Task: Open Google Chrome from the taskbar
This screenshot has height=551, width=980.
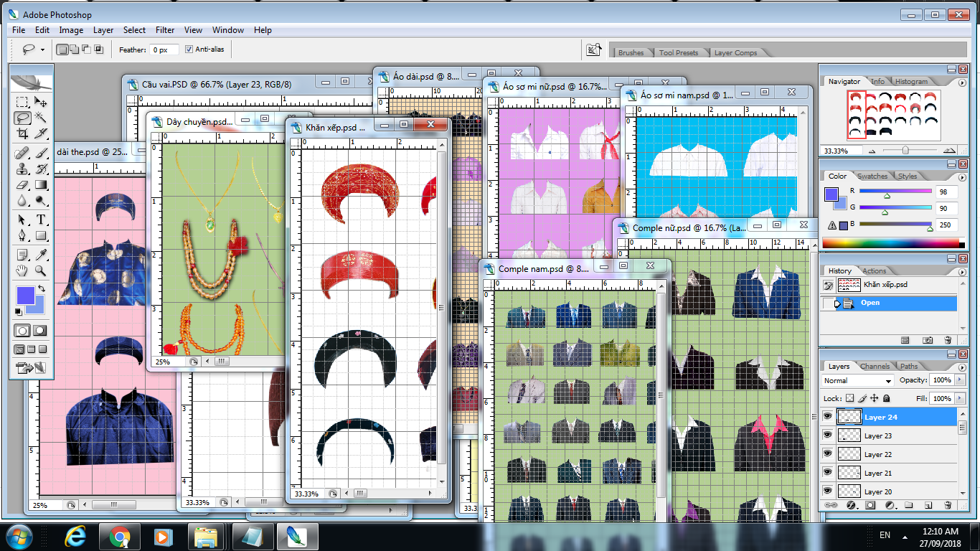Action: (120, 536)
